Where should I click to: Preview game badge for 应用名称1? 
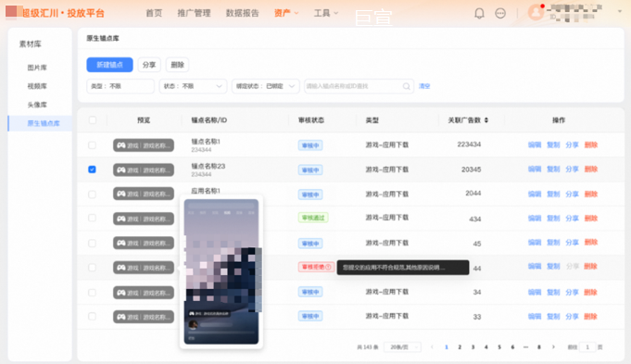click(144, 194)
